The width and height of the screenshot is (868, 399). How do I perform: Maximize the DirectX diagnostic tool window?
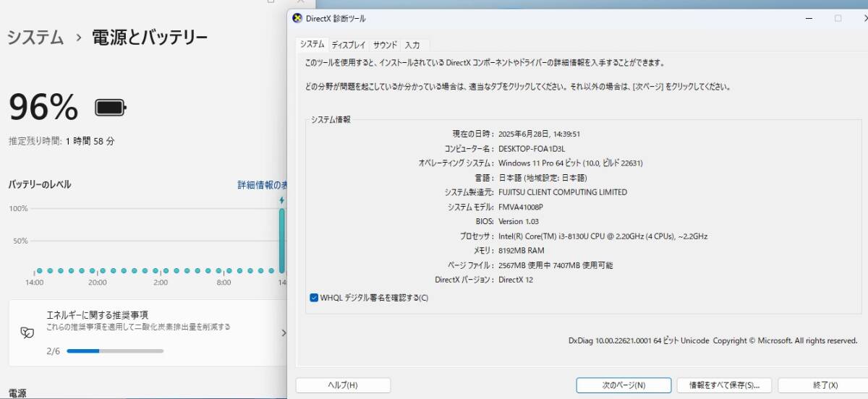click(838, 18)
